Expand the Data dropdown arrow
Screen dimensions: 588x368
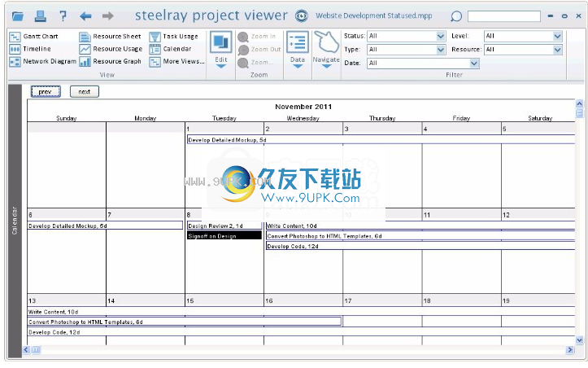tap(298, 66)
